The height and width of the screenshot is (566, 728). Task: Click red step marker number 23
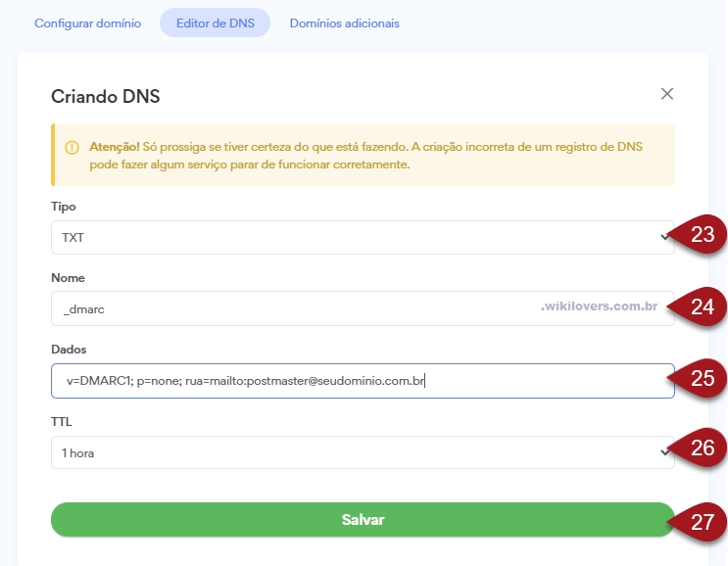point(702,234)
